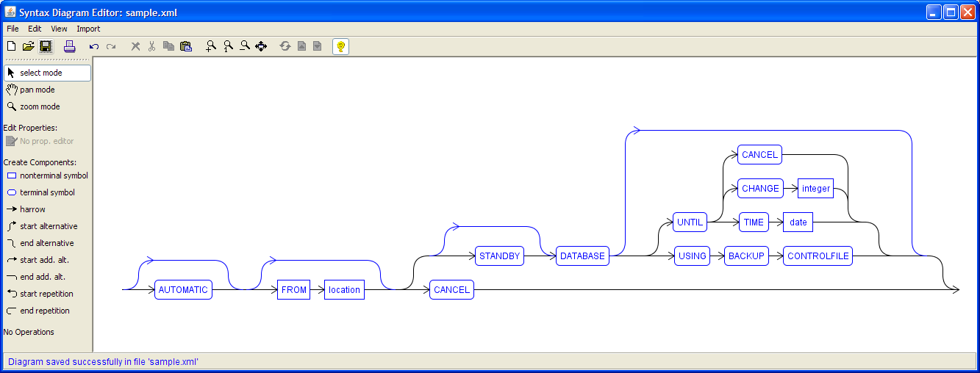980x373 pixels.
Task: Create a nonterminal symbol component
Action: click(53, 175)
